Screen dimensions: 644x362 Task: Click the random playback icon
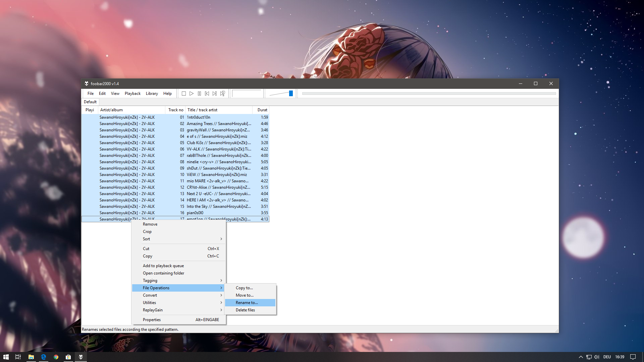click(x=223, y=94)
